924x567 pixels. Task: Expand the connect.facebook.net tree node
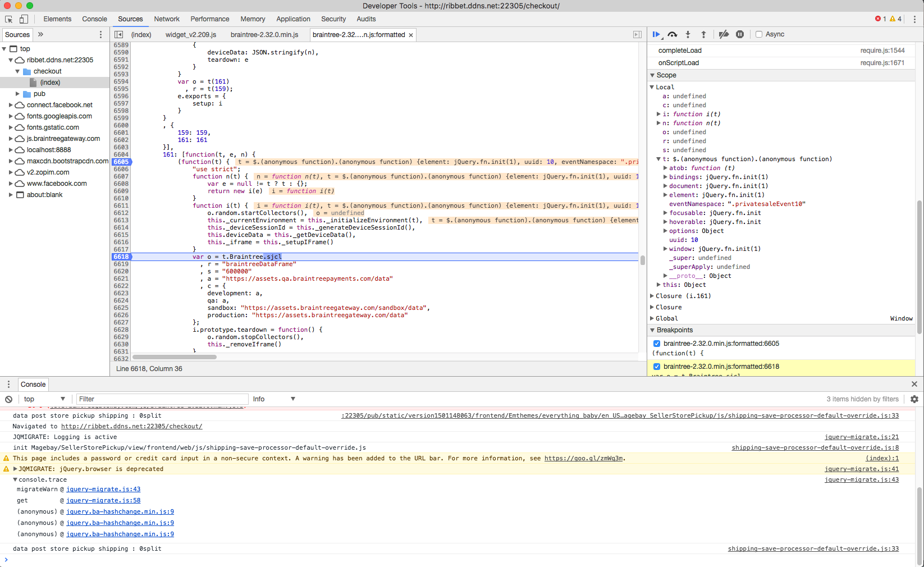(11, 104)
